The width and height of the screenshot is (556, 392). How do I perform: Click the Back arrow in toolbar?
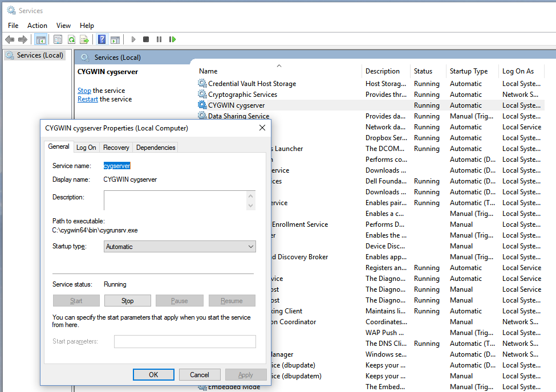[x=10, y=39]
